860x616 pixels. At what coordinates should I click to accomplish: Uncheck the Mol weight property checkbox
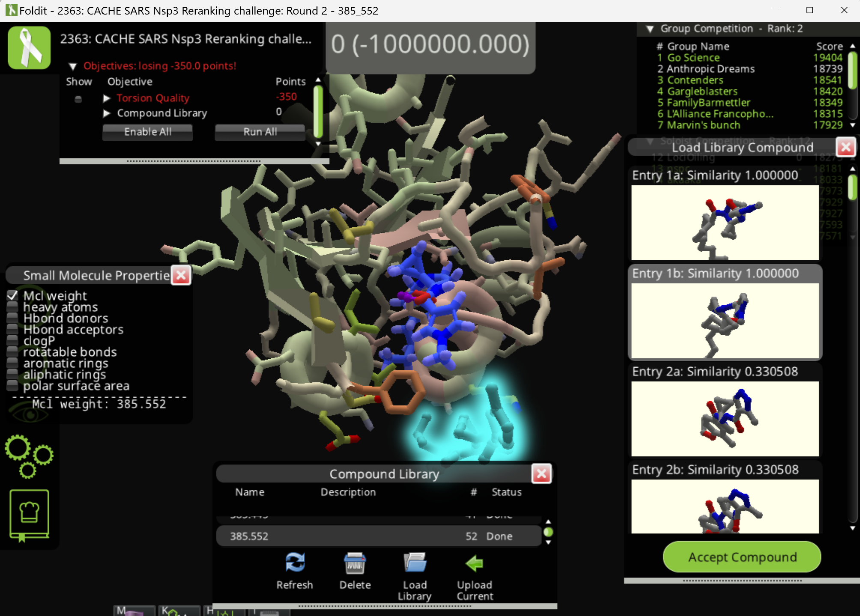12,295
